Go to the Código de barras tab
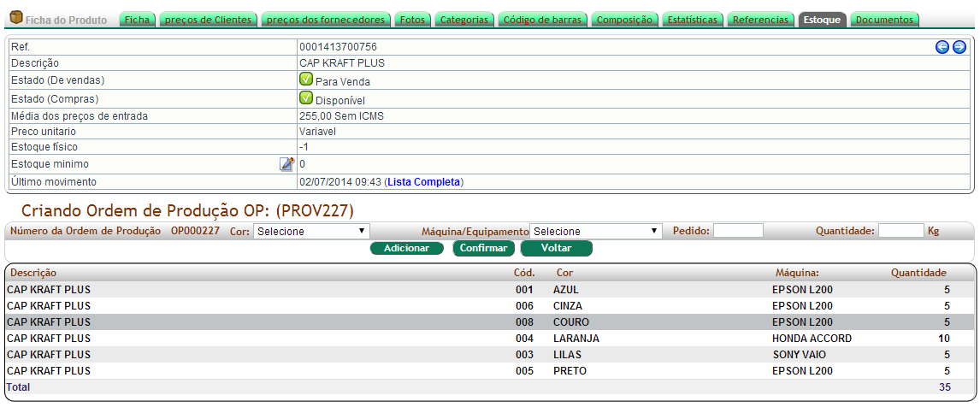This screenshot has height=407, width=980. (x=541, y=20)
